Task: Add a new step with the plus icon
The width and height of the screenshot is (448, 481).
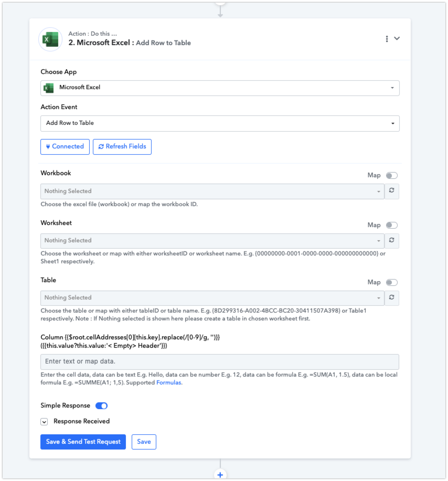Action: (220, 475)
